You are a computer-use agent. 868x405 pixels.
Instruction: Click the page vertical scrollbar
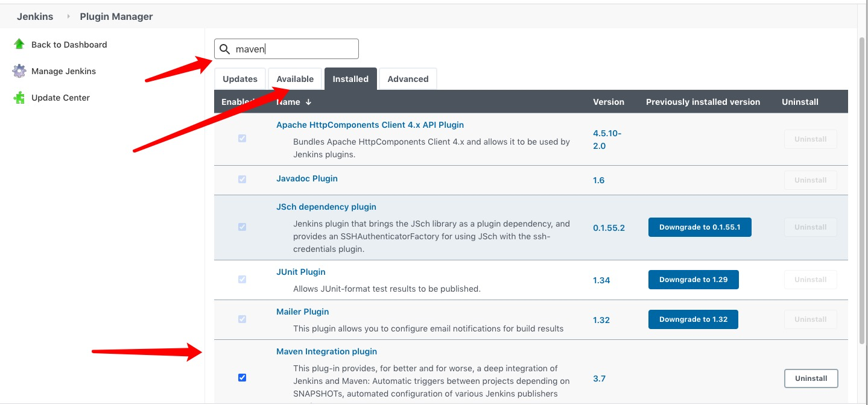coord(863,190)
